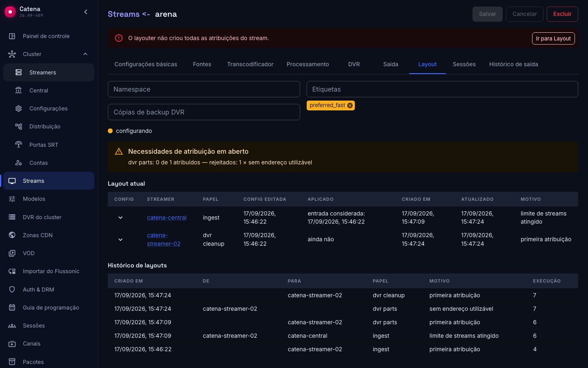Click the Painel de controle icon
This screenshot has height=368, width=588.
point(12,36)
